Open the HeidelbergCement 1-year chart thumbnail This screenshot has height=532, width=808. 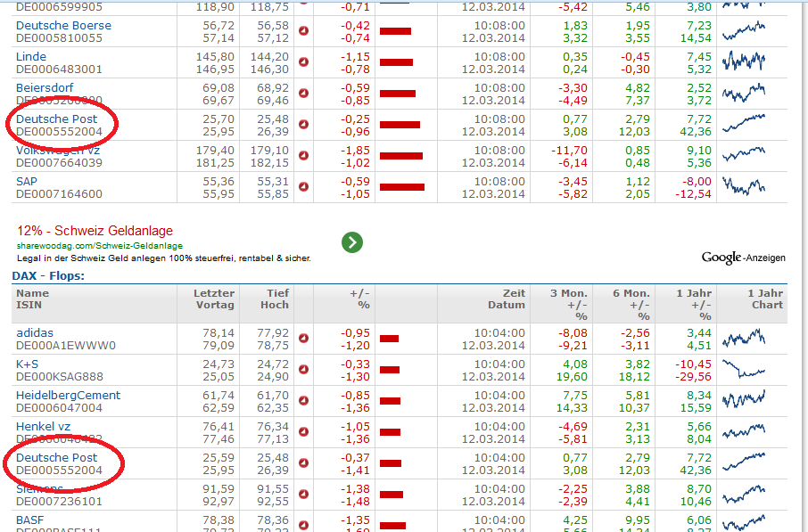pos(744,399)
